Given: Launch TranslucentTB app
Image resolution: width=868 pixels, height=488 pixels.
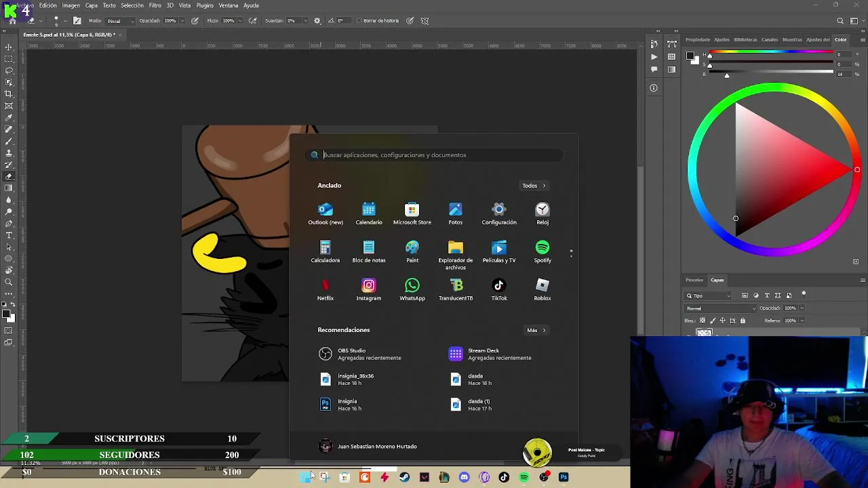Looking at the screenshot, I should tap(456, 289).
